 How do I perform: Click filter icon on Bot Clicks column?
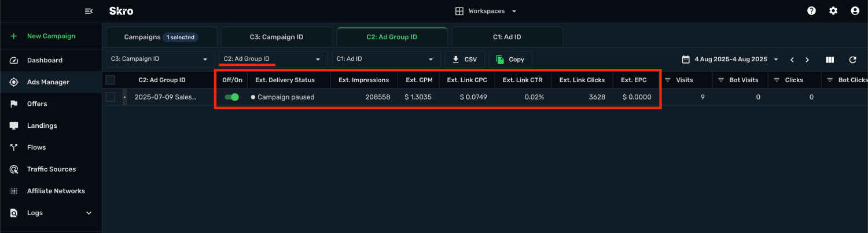click(830, 80)
